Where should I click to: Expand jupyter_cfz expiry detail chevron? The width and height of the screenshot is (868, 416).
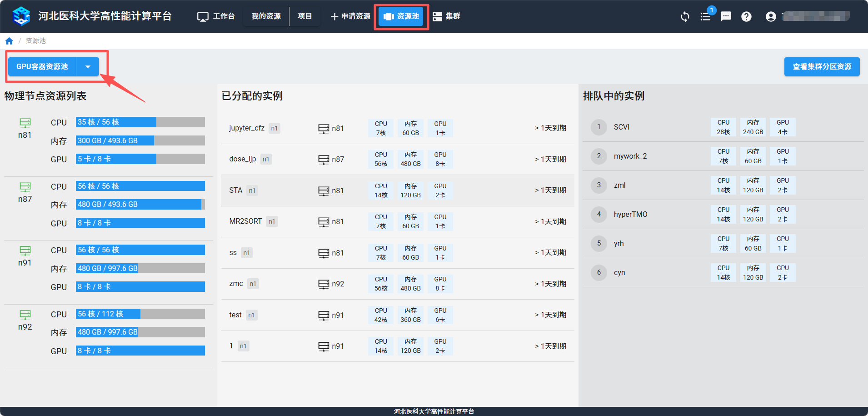point(537,128)
